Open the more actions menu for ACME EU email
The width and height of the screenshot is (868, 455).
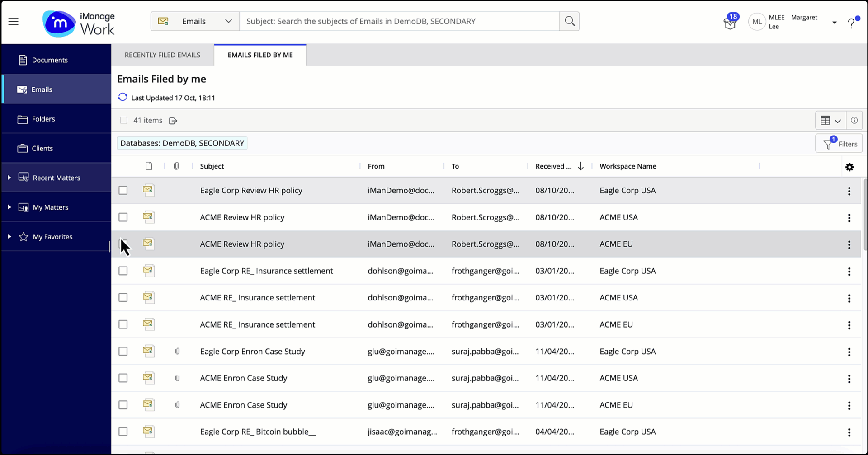click(x=849, y=244)
